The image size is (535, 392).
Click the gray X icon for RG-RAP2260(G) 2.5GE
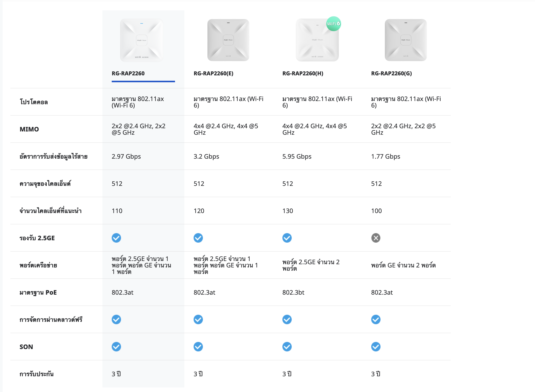coord(376,238)
